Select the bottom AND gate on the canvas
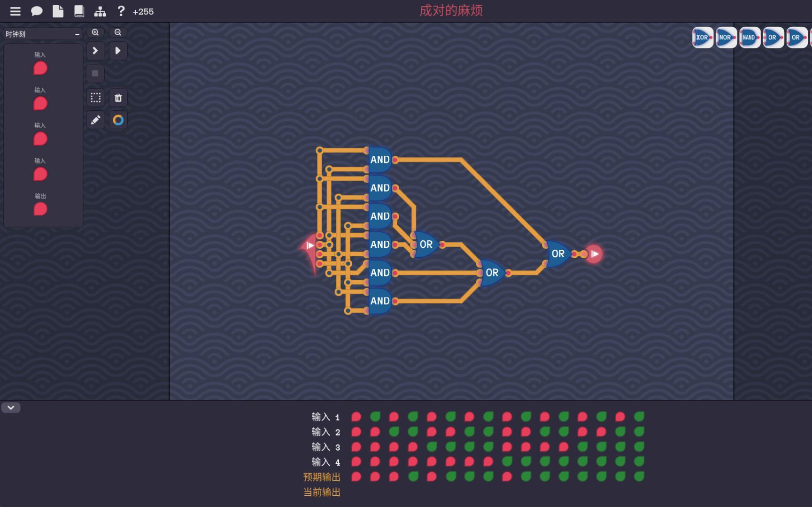The image size is (812, 507). (x=380, y=301)
